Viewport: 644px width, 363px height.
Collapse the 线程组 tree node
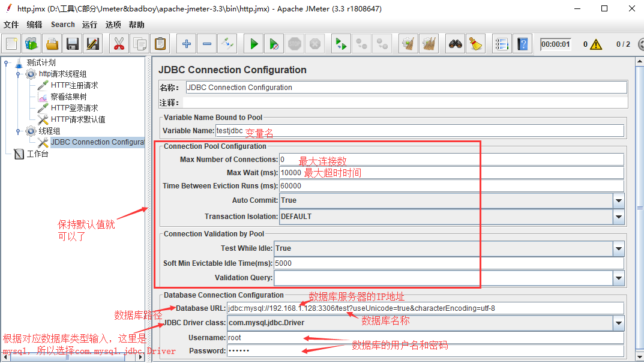(18, 131)
